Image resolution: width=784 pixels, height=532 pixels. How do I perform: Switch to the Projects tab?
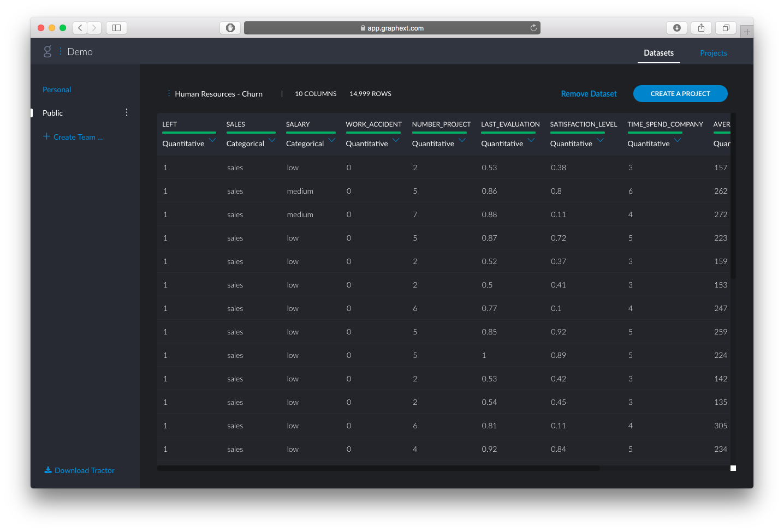(713, 53)
